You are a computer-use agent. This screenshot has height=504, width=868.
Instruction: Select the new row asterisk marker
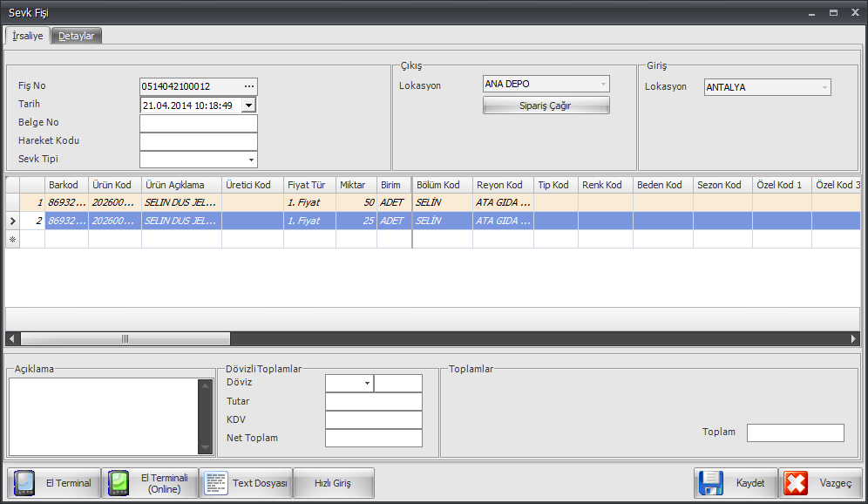tap(12, 239)
